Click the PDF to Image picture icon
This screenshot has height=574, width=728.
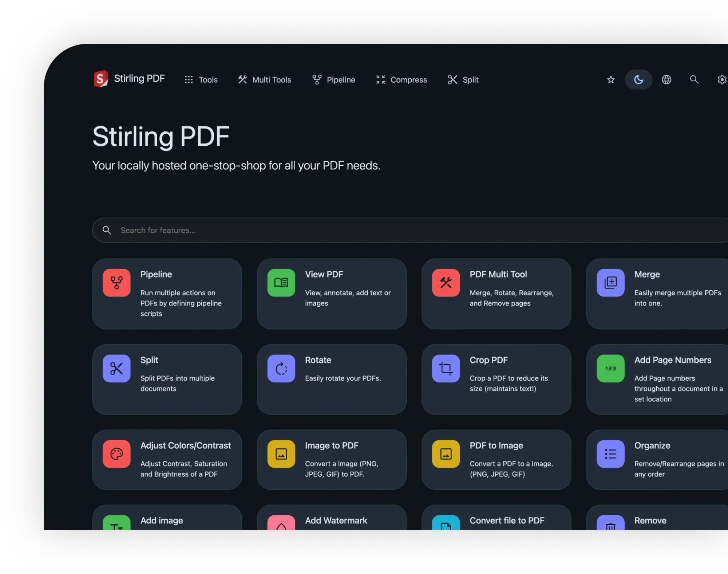446,454
